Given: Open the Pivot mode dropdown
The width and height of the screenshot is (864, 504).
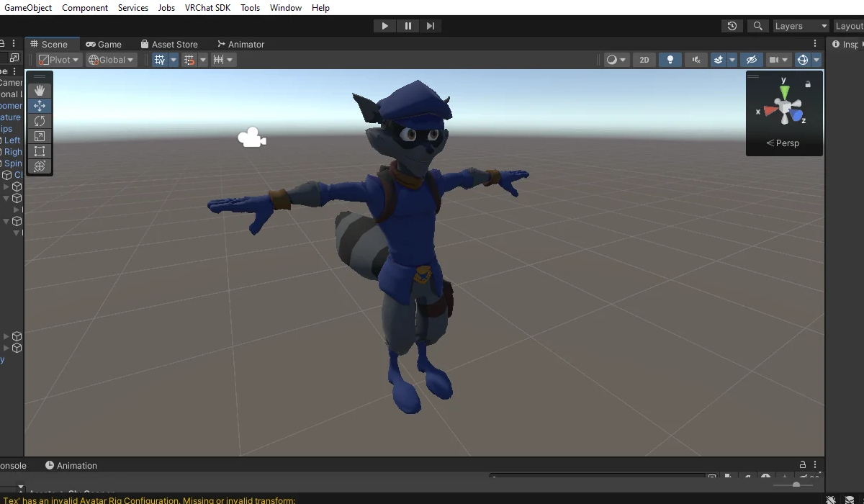Looking at the screenshot, I should (58, 60).
